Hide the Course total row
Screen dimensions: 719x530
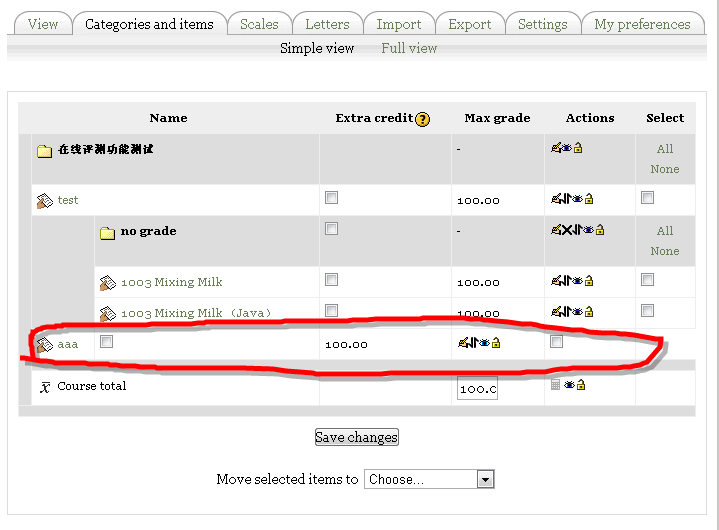coord(570,385)
